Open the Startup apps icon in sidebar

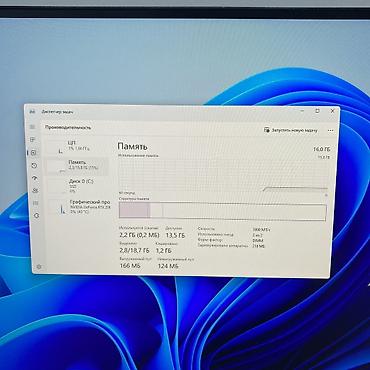35,178
